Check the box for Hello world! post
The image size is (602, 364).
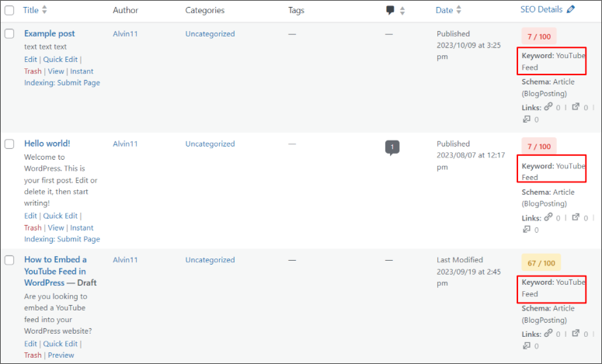point(9,144)
